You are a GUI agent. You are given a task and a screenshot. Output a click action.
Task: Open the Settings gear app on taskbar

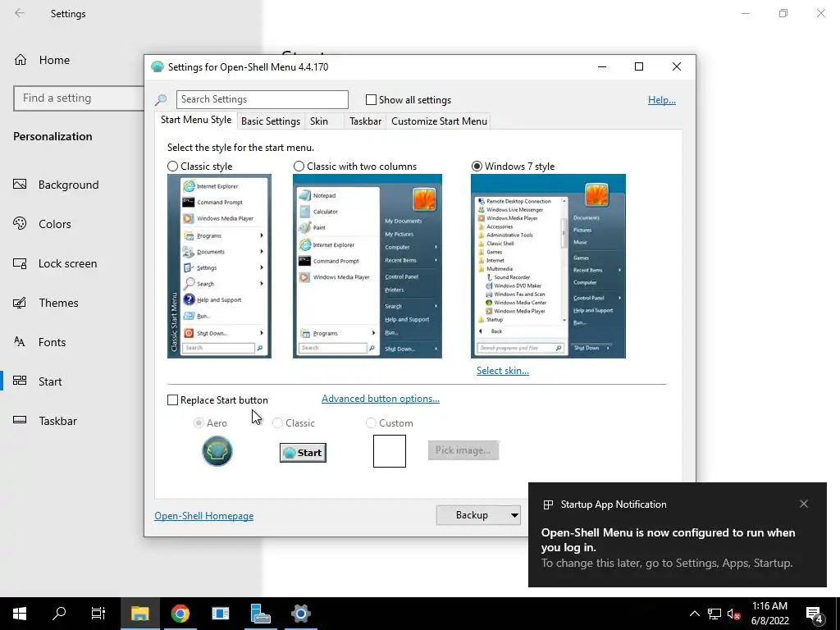pos(301,614)
